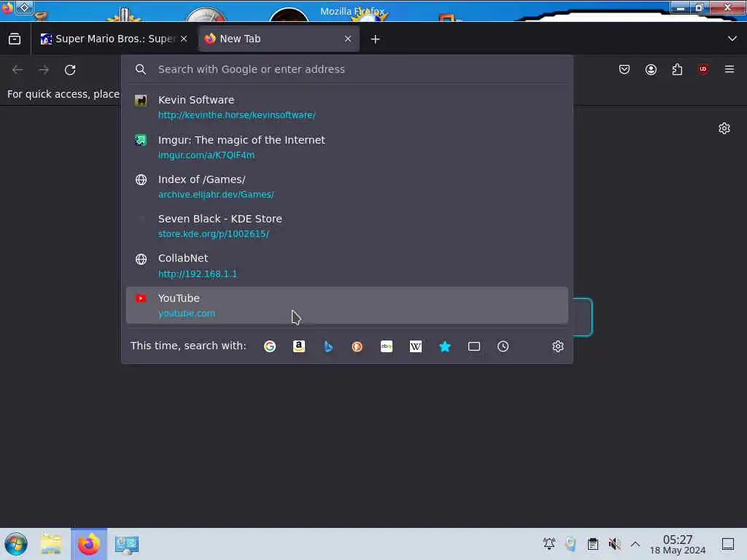Image resolution: width=747 pixels, height=560 pixels.
Task: Open uBlock Origin shield icon
Action: coord(703,69)
